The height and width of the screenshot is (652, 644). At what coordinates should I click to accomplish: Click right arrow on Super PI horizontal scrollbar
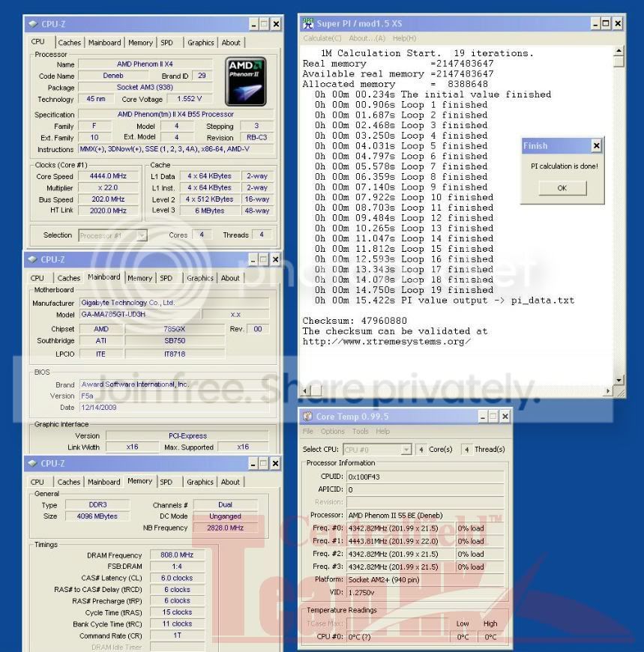608,391
